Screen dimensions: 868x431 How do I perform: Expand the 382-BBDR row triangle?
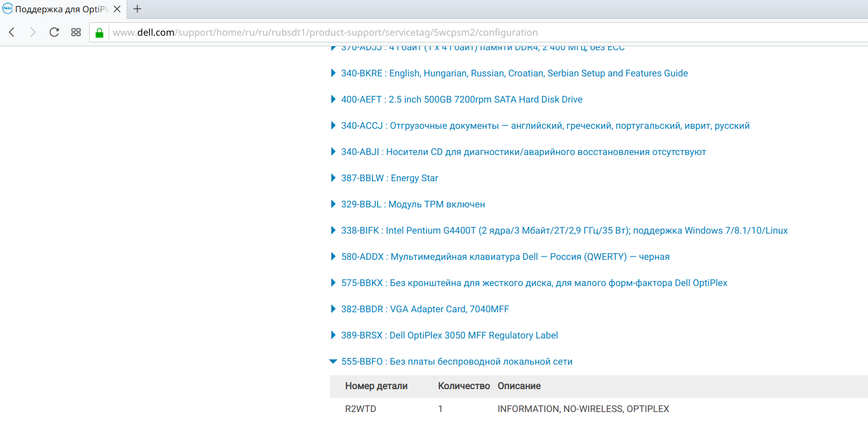333,309
